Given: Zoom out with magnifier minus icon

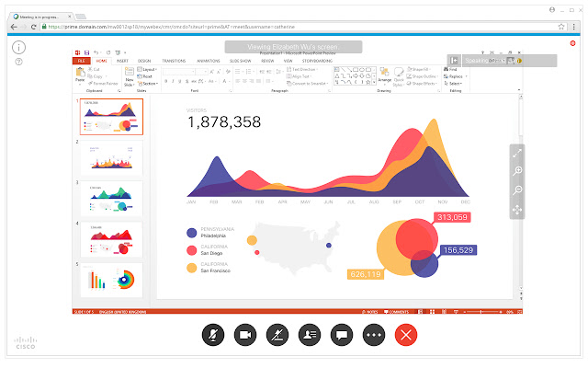Looking at the screenshot, I should 517,190.
